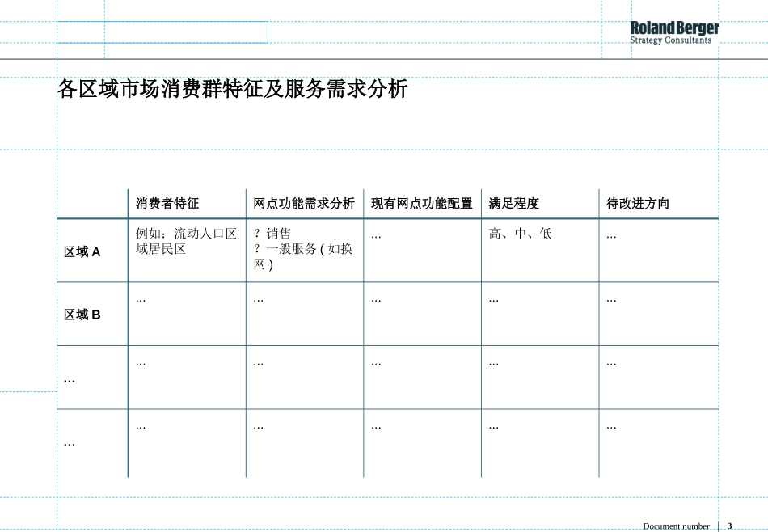
Task: Select column header 待改进方向
Action: click(x=638, y=203)
